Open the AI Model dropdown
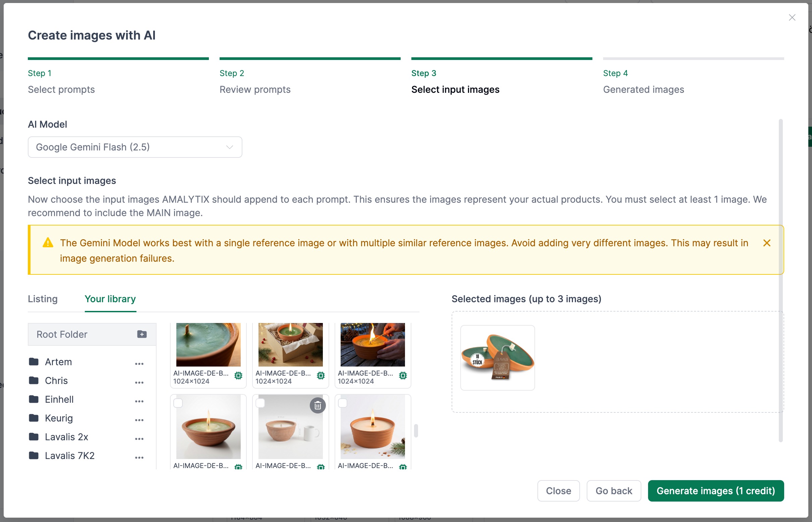The height and width of the screenshot is (522, 812). click(x=135, y=147)
